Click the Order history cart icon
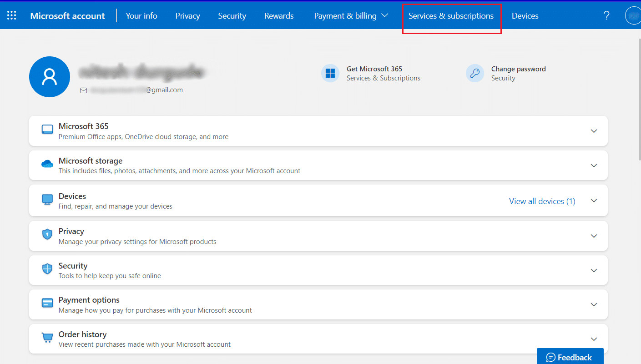 (47, 338)
